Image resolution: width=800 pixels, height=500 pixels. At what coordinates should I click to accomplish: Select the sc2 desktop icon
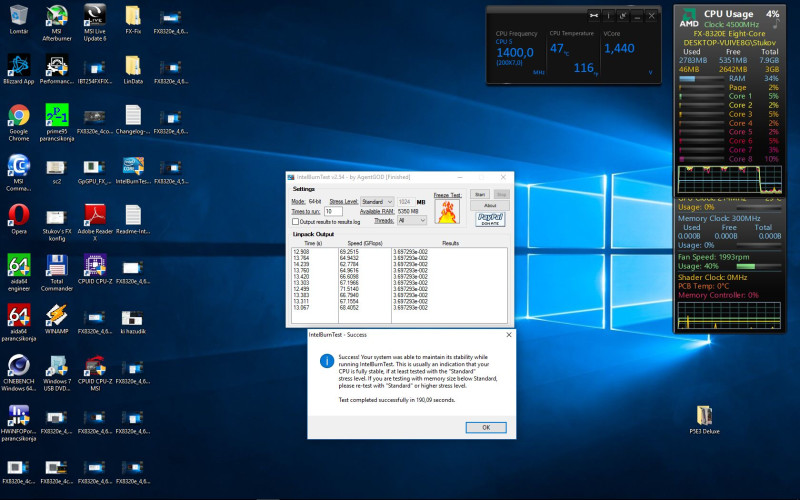pyautogui.click(x=57, y=167)
